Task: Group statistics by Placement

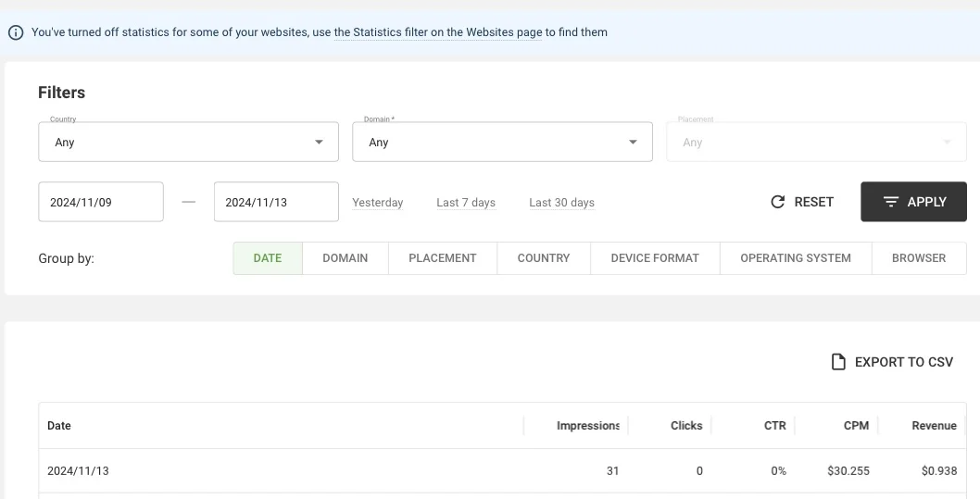Action: pos(443,258)
